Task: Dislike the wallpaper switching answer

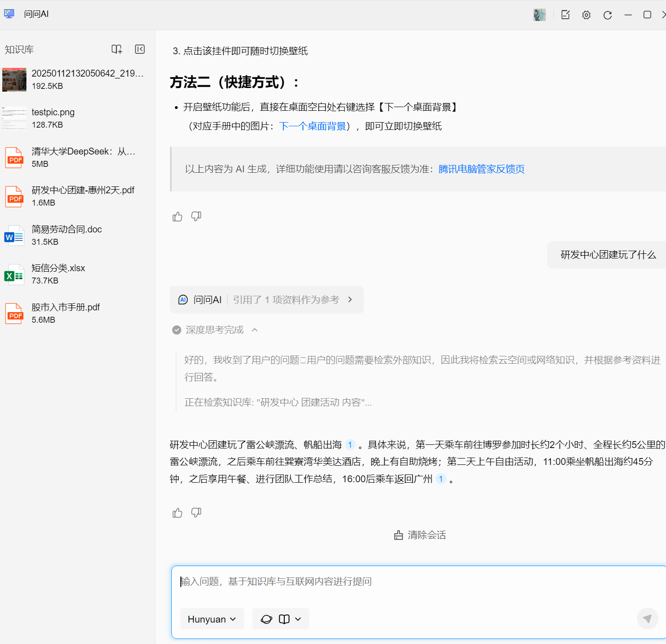Action: [196, 216]
